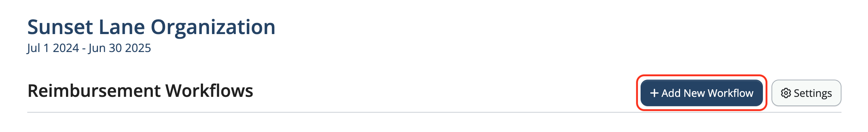
Task: Click the Settings text label
Action: pyautogui.click(x=813, y=93)
